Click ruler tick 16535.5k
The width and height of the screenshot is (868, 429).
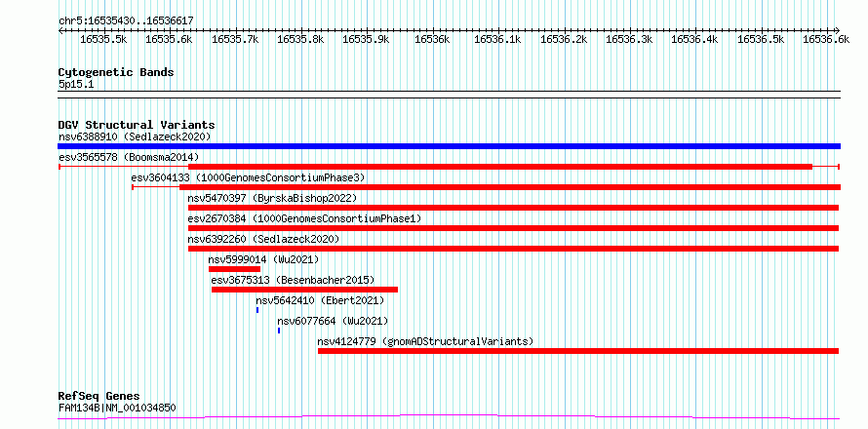pyautogui.click(x=103, y=39)
